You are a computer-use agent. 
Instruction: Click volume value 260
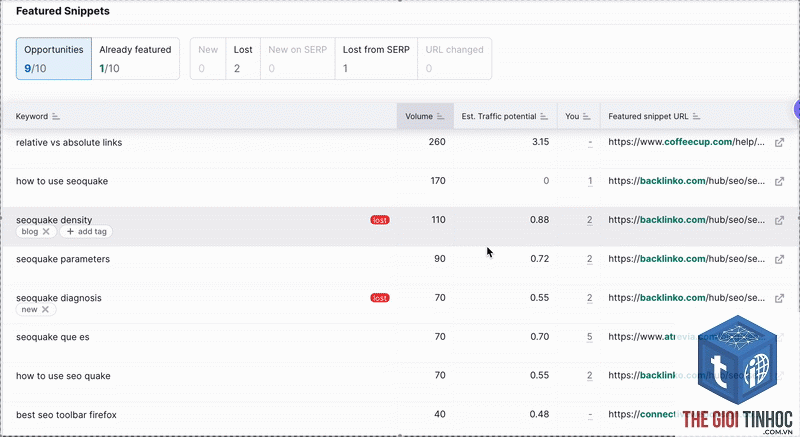pos(437,142)
